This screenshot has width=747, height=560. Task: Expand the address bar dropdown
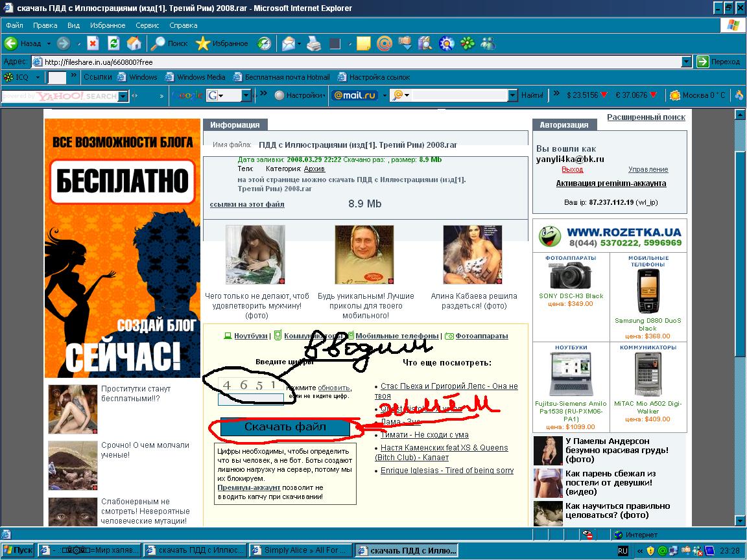point(686,62)
